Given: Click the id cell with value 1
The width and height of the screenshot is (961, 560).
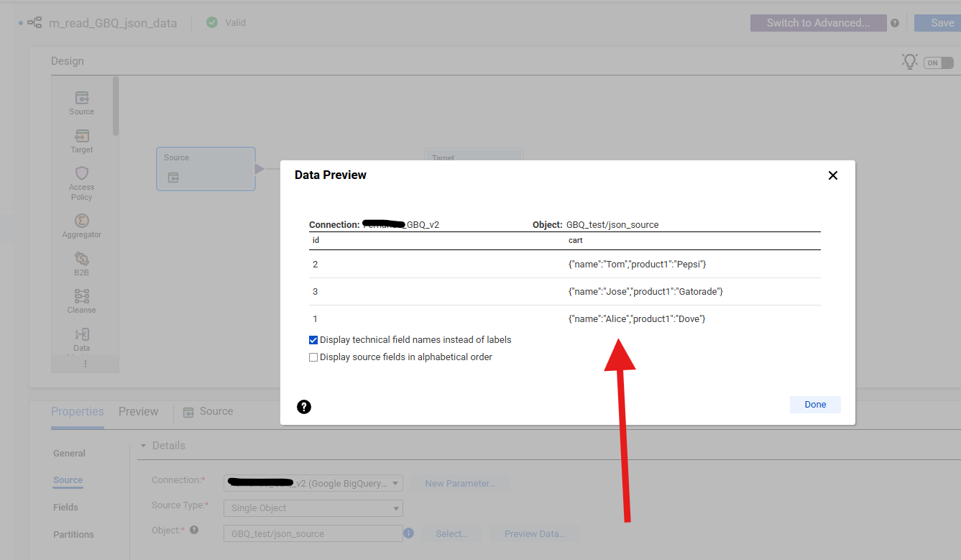Looking at the screenshot, I should click(316, 319).
